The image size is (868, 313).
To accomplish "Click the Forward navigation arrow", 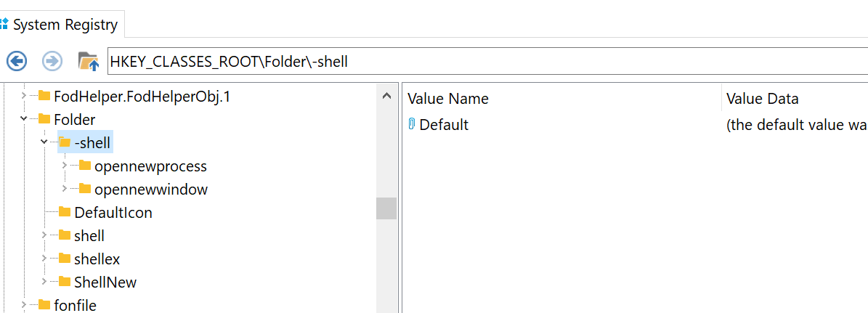I will point(52,61).
